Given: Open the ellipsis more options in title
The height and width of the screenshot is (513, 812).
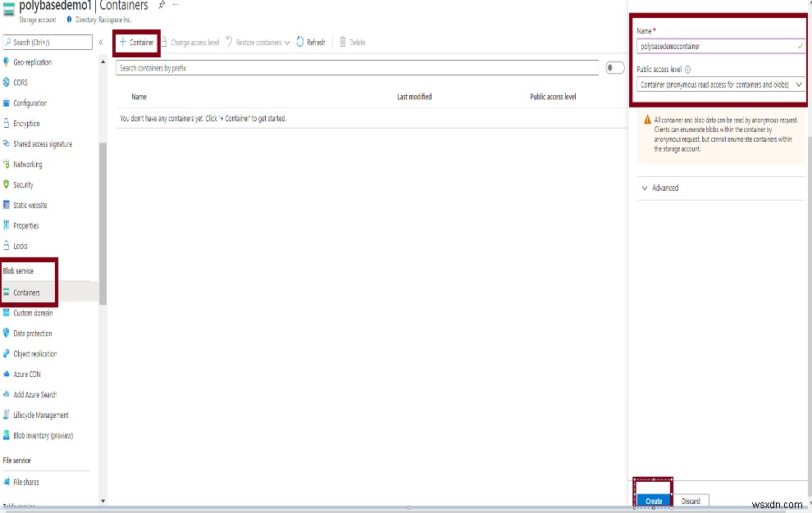Looking at the screenshot, I should [x=176, y=5].
